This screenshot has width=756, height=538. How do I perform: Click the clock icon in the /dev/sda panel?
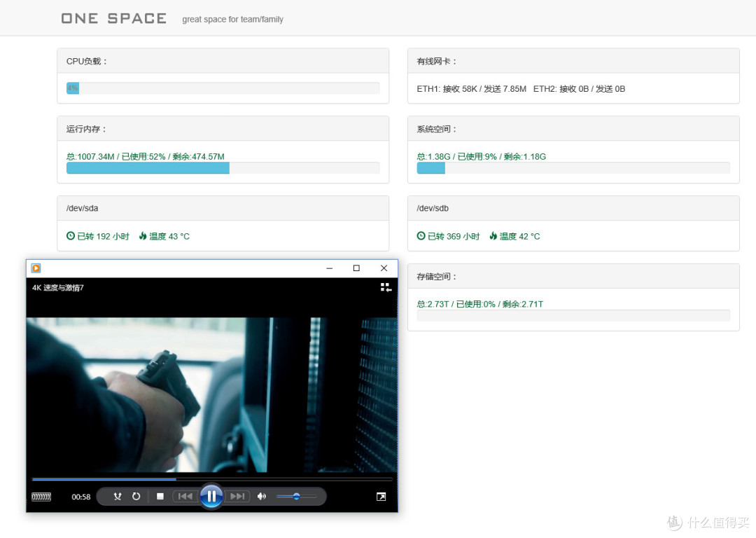click(x=71, y=236)
